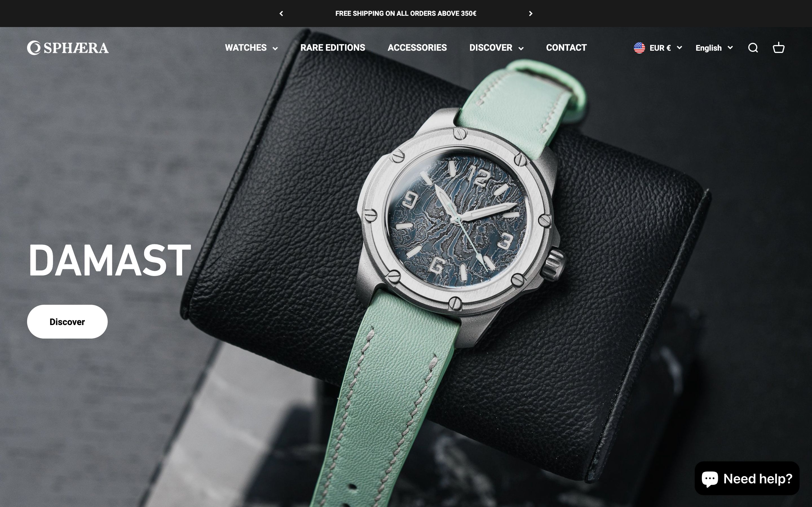Click the CONTACT navigation link
This screenshot has width=812, height=507.
[566, 48]
